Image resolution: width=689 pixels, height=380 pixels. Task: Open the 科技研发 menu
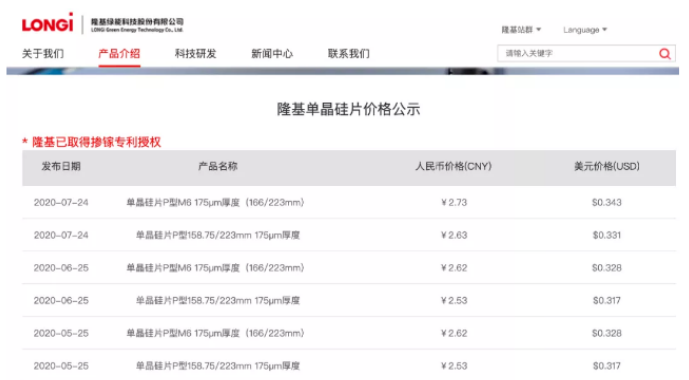pyautogui.click(x=196, y=54)
